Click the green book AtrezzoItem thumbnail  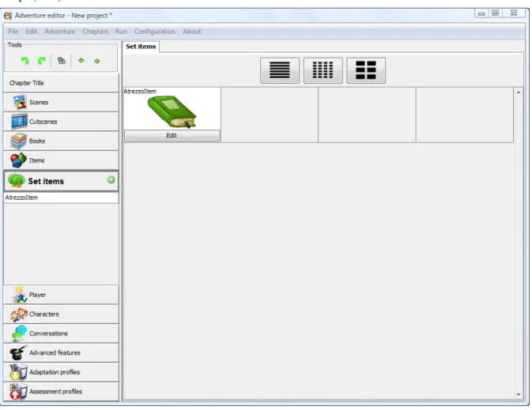pos(172,112)
